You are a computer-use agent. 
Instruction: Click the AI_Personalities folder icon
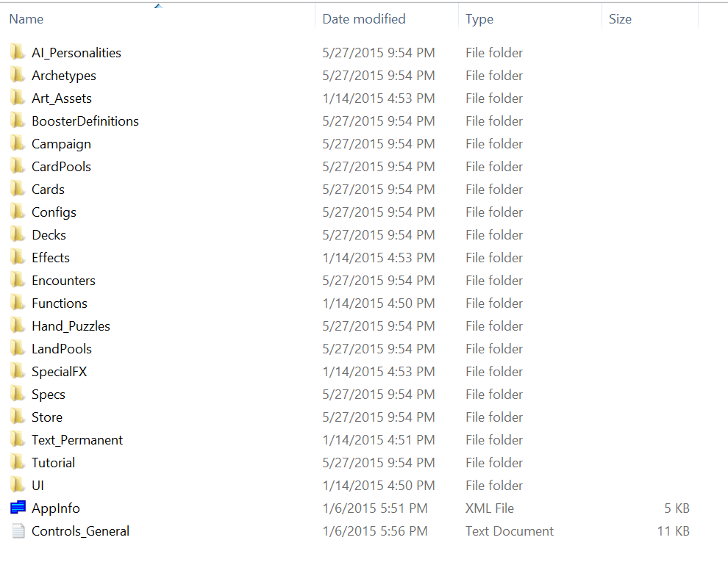tap(18, 53)
